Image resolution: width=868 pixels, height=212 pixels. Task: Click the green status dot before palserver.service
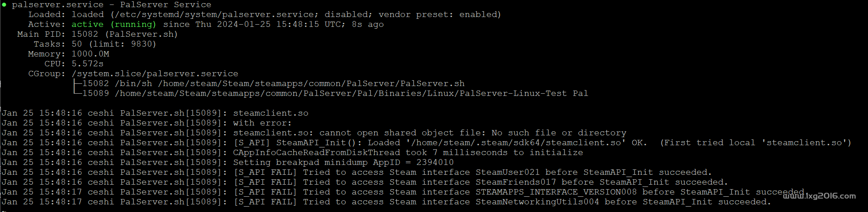pyautogui.click(x=4, y=5)
